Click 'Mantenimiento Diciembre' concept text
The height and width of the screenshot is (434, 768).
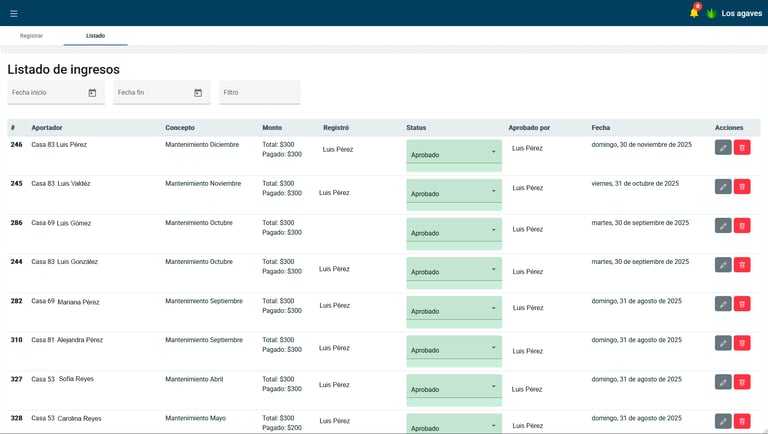[202, 145]
